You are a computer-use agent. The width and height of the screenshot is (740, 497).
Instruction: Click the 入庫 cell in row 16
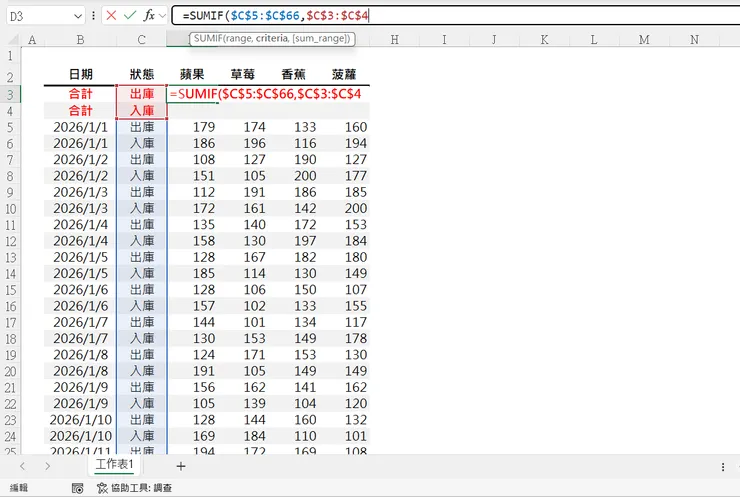click(x=142, y=306)
